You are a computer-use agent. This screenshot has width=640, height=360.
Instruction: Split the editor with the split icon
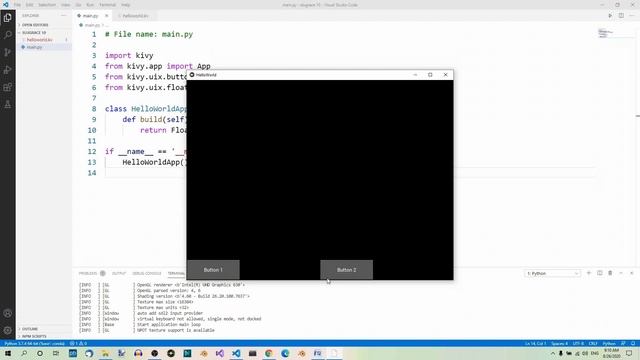(x=621, y=16)
